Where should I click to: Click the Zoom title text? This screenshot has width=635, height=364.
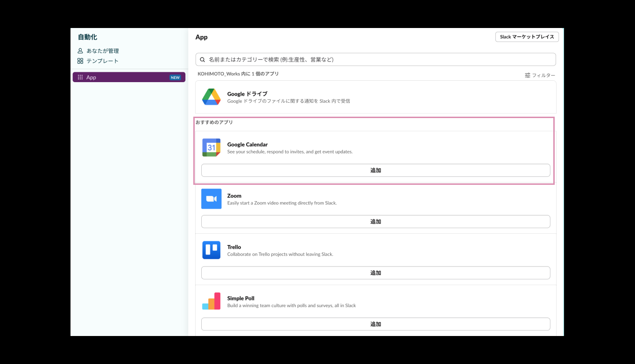tap(234, 196)
